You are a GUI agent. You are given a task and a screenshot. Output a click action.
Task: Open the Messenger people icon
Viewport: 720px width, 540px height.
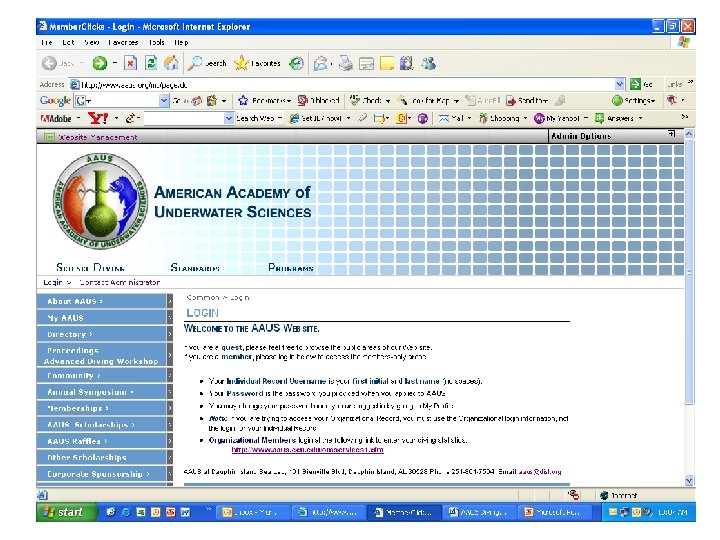click(429, 63)
